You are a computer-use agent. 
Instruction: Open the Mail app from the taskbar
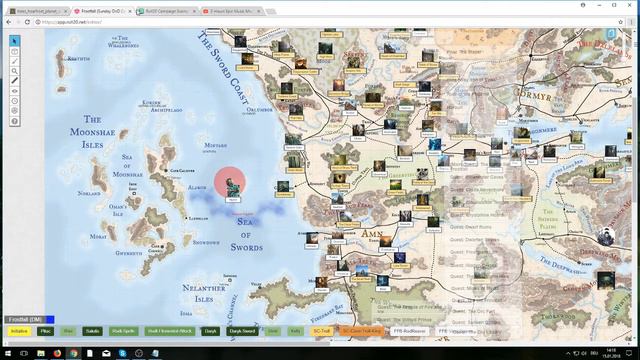click(106, 353)
